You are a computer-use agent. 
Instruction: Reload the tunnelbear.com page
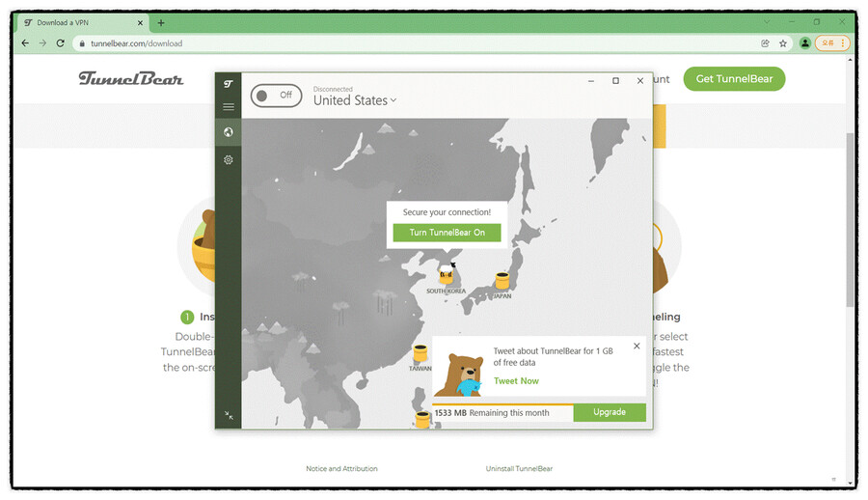(x=61, y=43)
